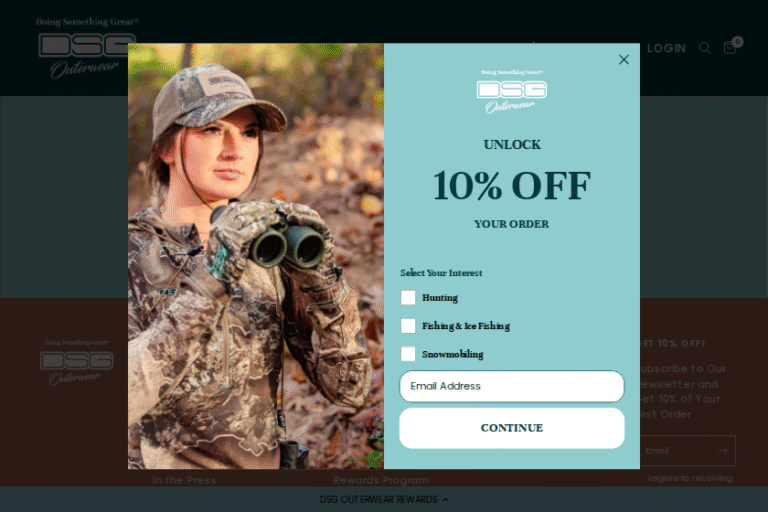This screenshot has width=768, height=512.
Task: Click the footer newsletter Email field
Action: click(x=678, y=450)
